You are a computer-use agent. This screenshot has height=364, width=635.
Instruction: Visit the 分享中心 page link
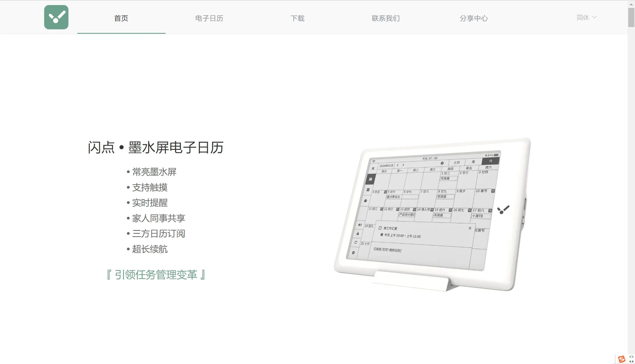coord(474,18)
